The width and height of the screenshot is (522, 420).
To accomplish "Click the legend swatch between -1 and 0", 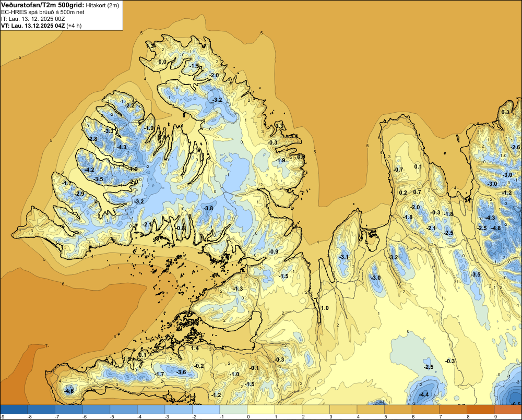I will click(234, 410).
